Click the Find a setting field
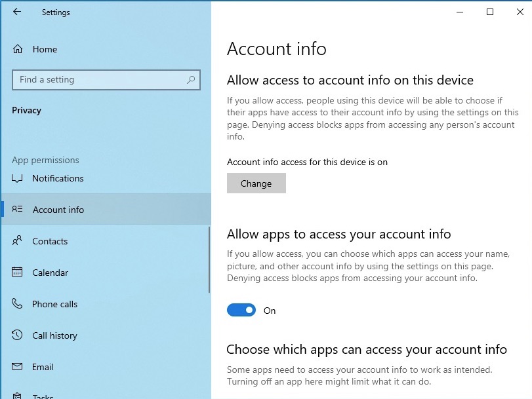Image resolution: width=532 pixels, height=399 pixels. [x=106, y=80]
